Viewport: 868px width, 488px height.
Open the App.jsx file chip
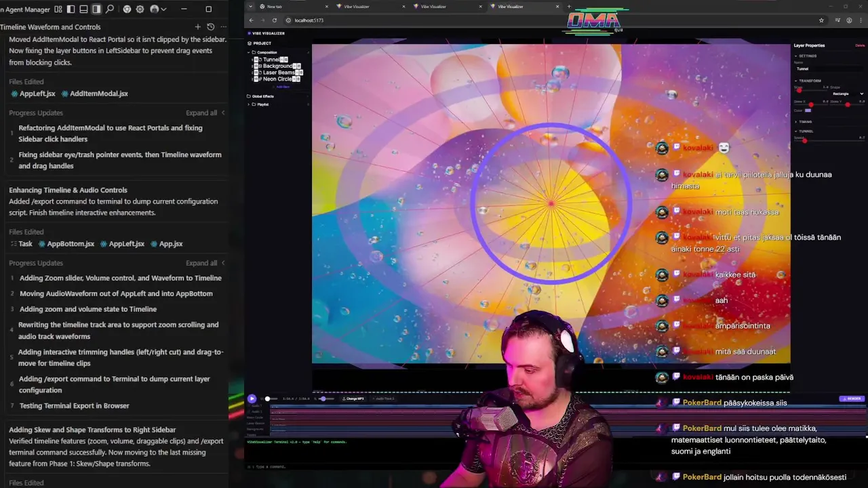tap(166, 244)
